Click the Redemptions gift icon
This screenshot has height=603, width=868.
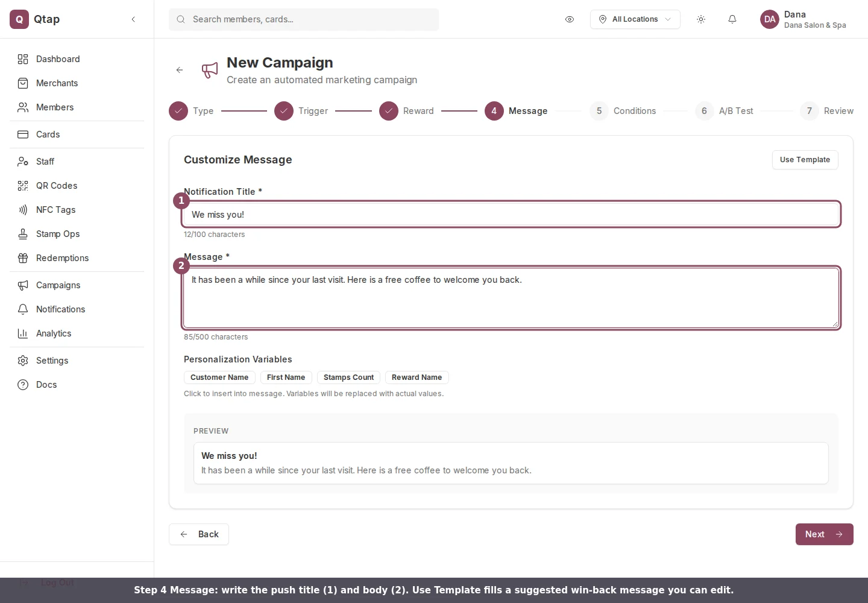coord(23,258)
